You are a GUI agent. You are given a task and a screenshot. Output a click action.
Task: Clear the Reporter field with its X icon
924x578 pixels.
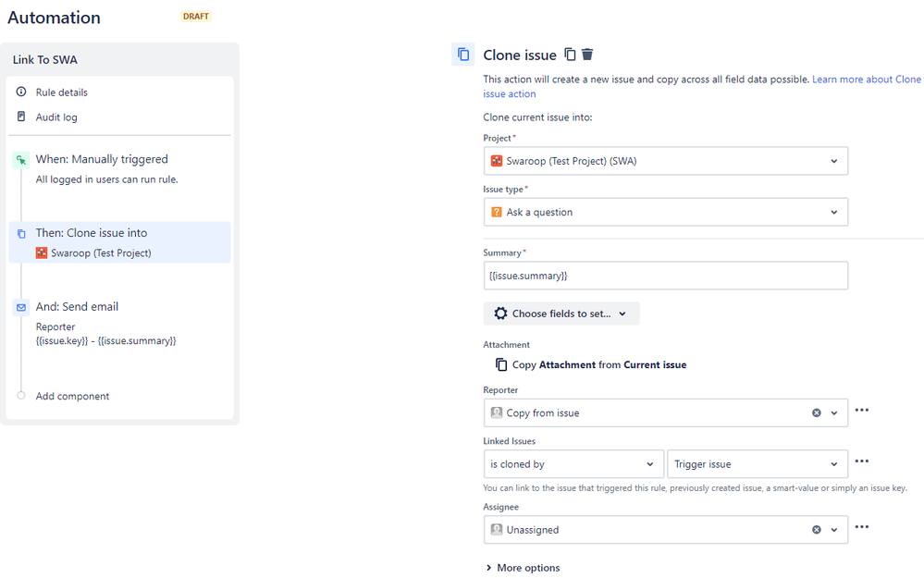(816, 413)
